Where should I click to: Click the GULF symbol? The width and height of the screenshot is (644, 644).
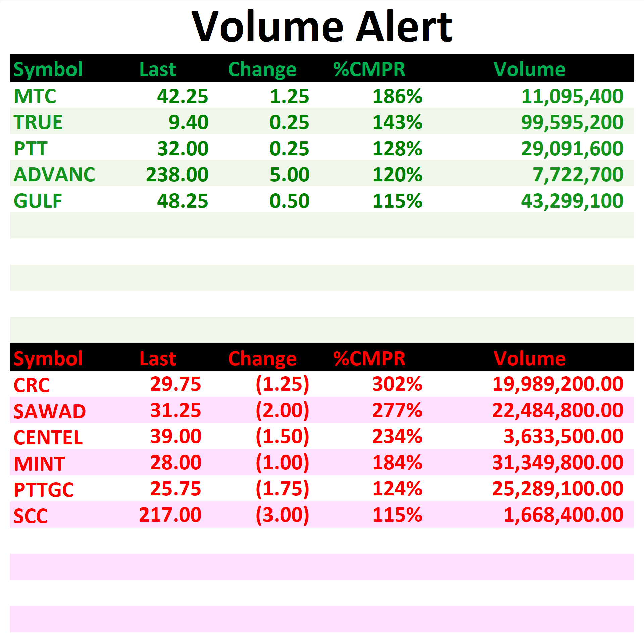click(x=38, y=201)
